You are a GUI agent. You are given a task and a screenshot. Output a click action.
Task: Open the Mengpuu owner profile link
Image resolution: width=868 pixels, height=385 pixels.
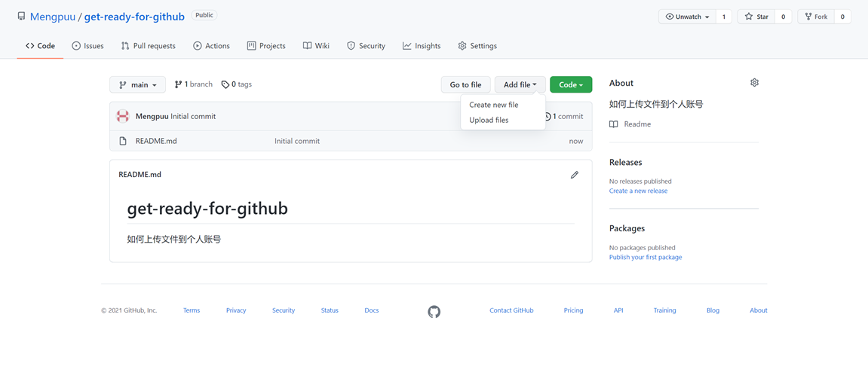[53, 17]
